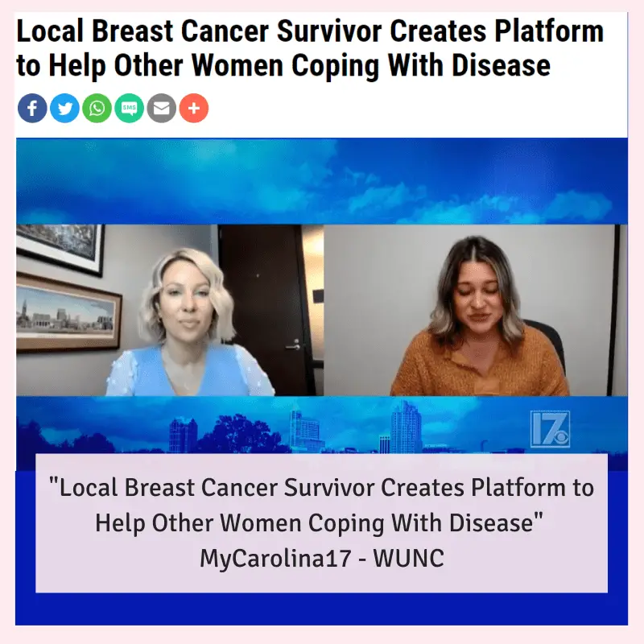Email the article using envelope icon
644x644 pixels.
click(162, 109)
